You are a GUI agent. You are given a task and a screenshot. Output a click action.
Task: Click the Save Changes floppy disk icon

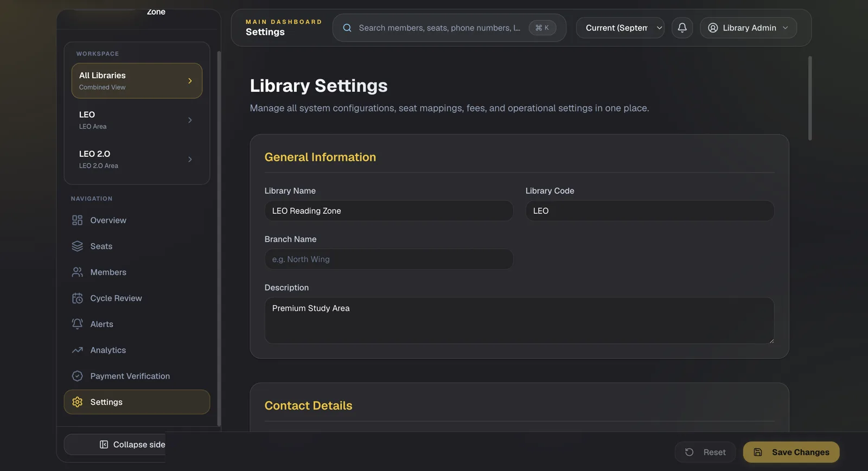pyautogui.click(x=758, y=452)
